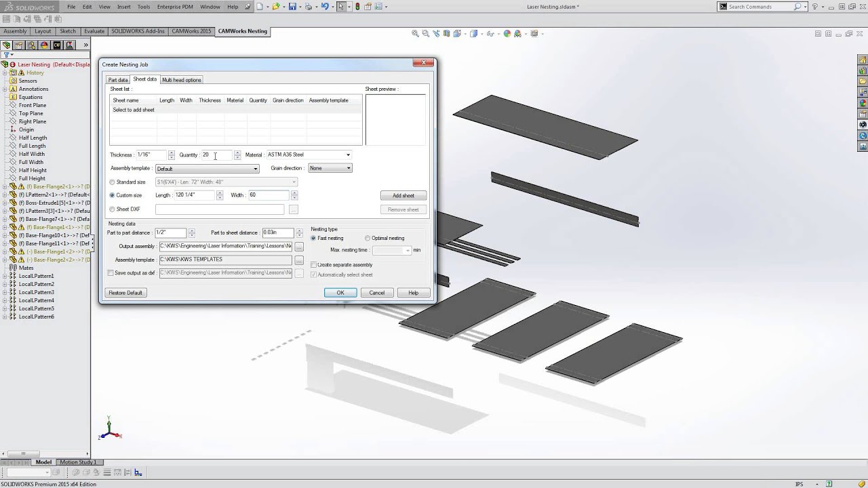This screenshot has width=868, height=488.
Task: Click the Search Commands magnifier icon
Action: pos(798,7)
